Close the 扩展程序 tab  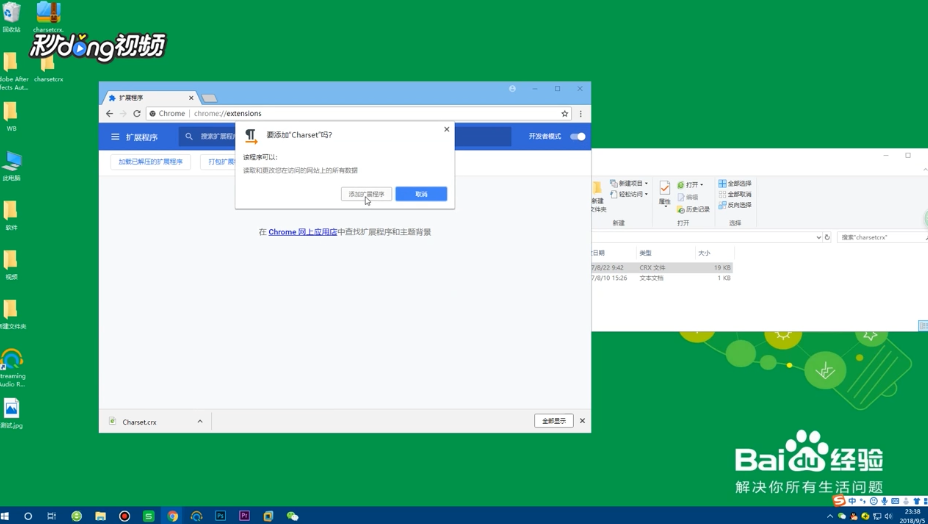tap(191, 98)
